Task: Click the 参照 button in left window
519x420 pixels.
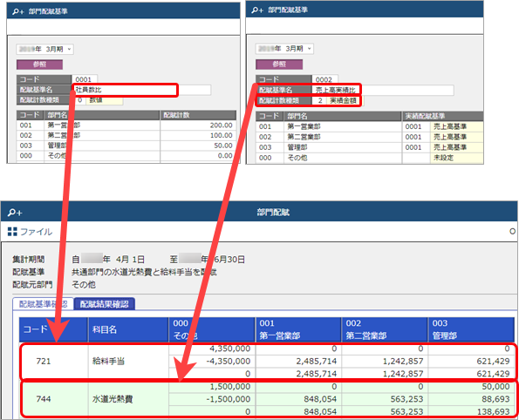Action: 40,64
